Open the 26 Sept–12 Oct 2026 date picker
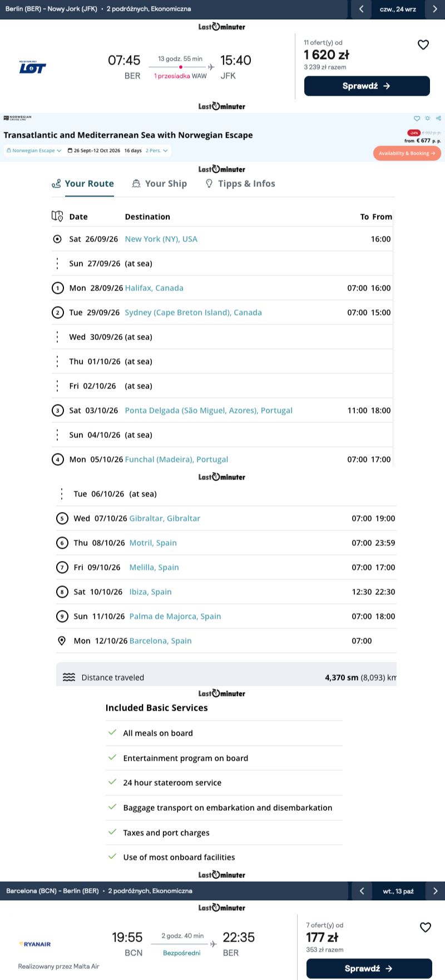This screenshot has height=980, width=445. (94, 150)
